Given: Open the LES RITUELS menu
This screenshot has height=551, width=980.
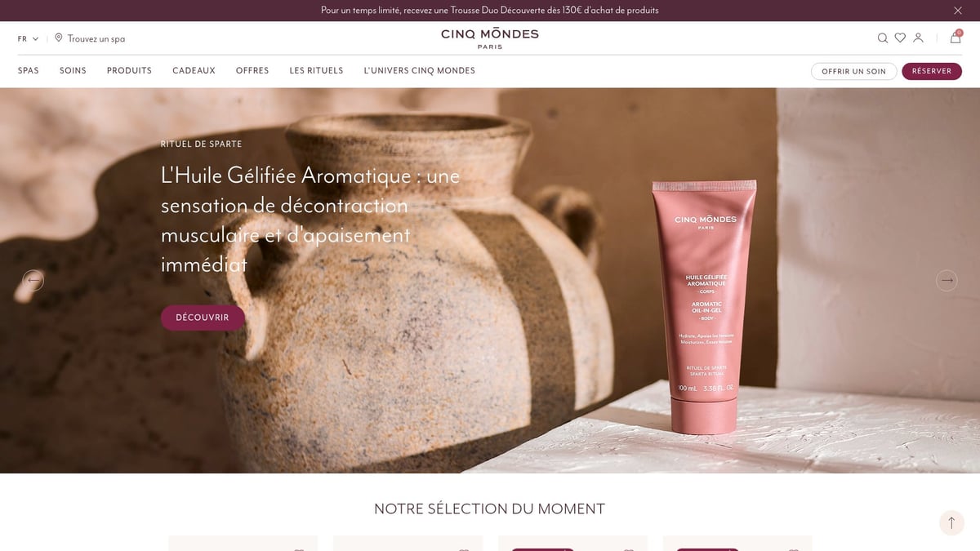Looking at the screenshot, I should pos(316,71).
